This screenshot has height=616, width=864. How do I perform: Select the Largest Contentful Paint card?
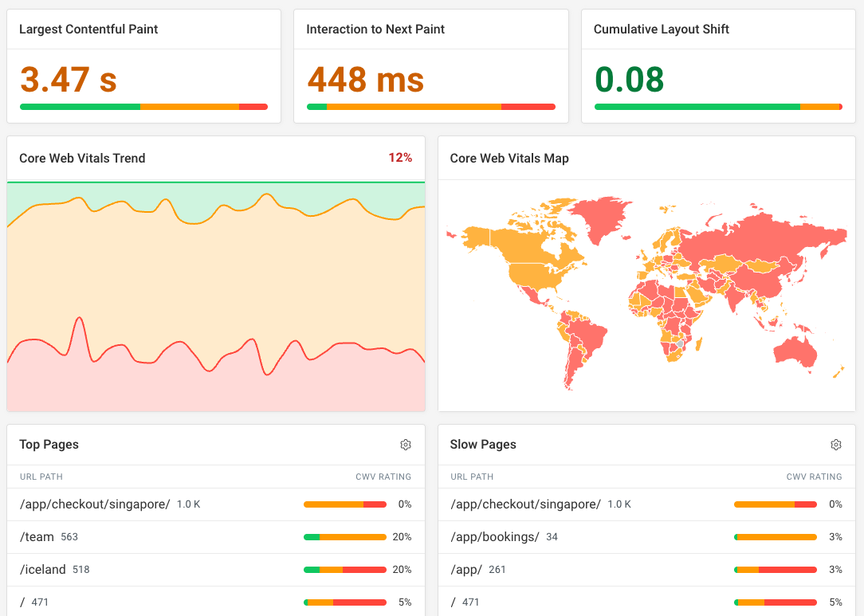click(143, 65)
